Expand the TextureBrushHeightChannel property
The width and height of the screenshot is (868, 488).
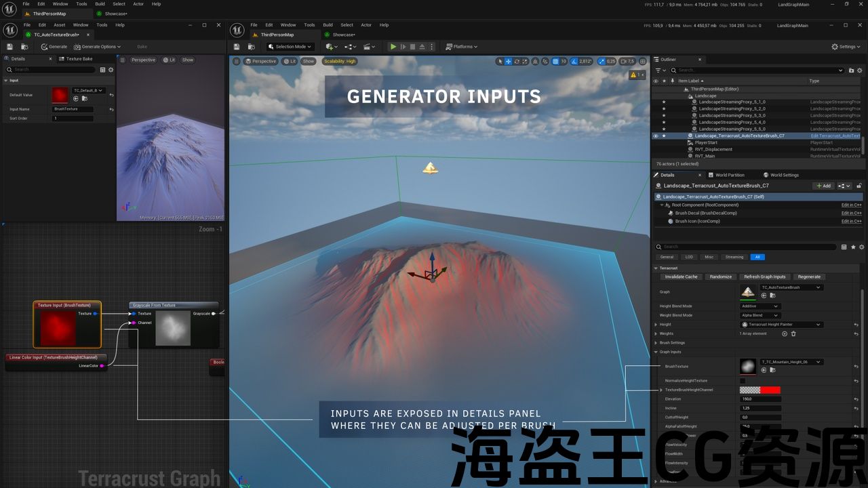point(661,390)
